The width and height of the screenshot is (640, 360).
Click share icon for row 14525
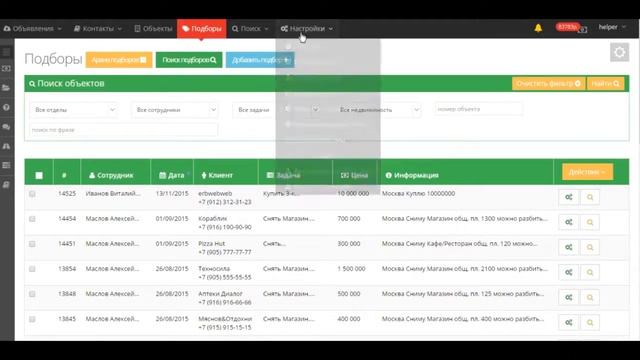click(x=569, y=198)
